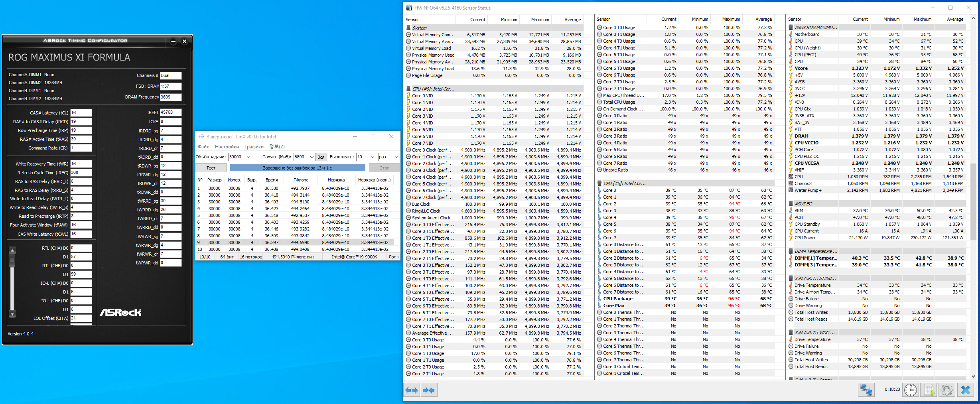The image size is (980, 404).
Task: Select highlighted row 9 in LinX results
Action: pyautogui.click(x=295, y=242)
